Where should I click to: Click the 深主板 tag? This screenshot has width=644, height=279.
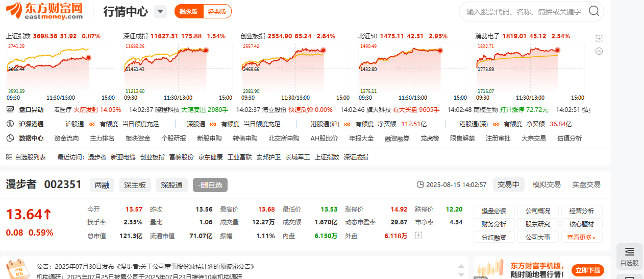[x=135, y=185]
